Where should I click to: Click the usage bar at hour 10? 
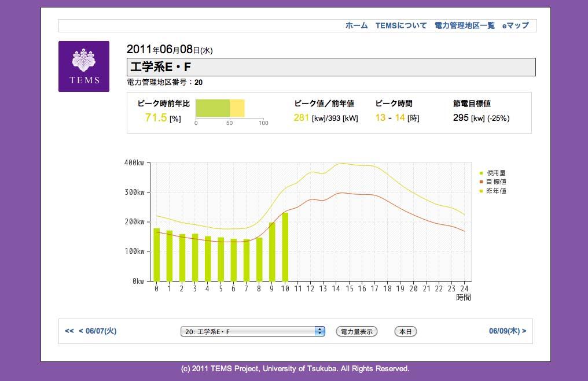285,247
